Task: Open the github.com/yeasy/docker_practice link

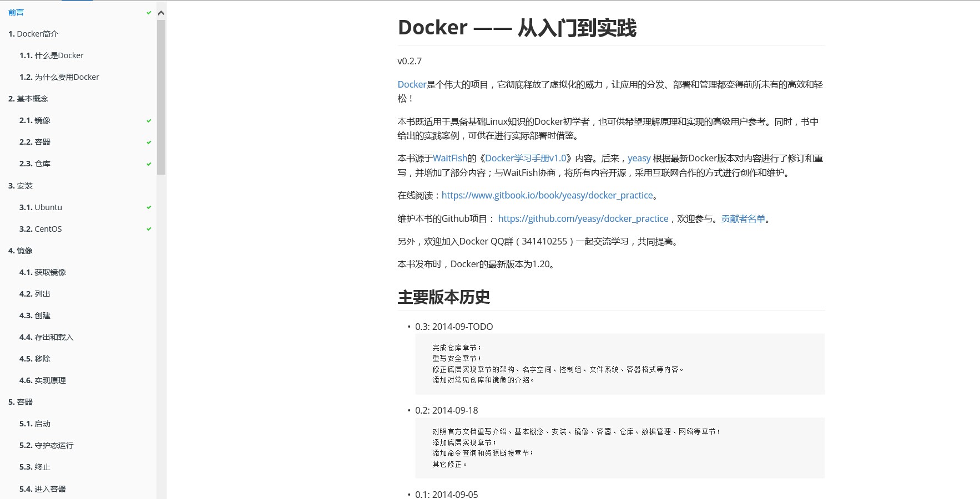Action: (583, 218)
